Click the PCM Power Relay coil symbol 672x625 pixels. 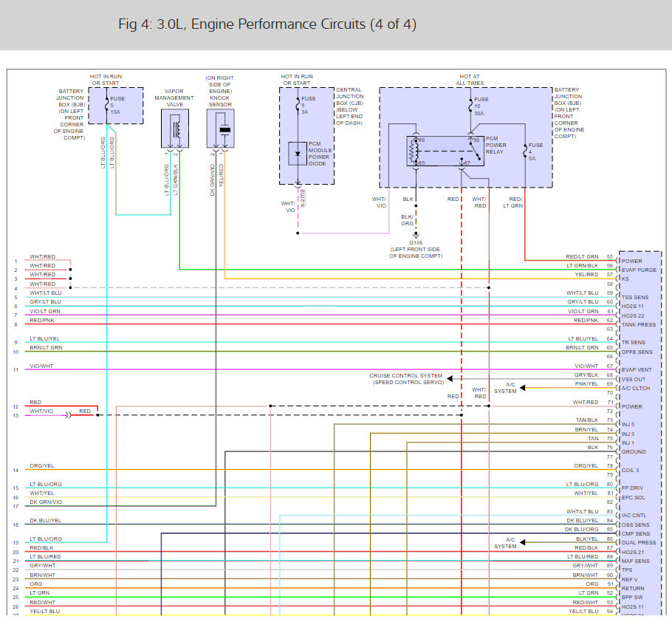[x=414, y=151]
